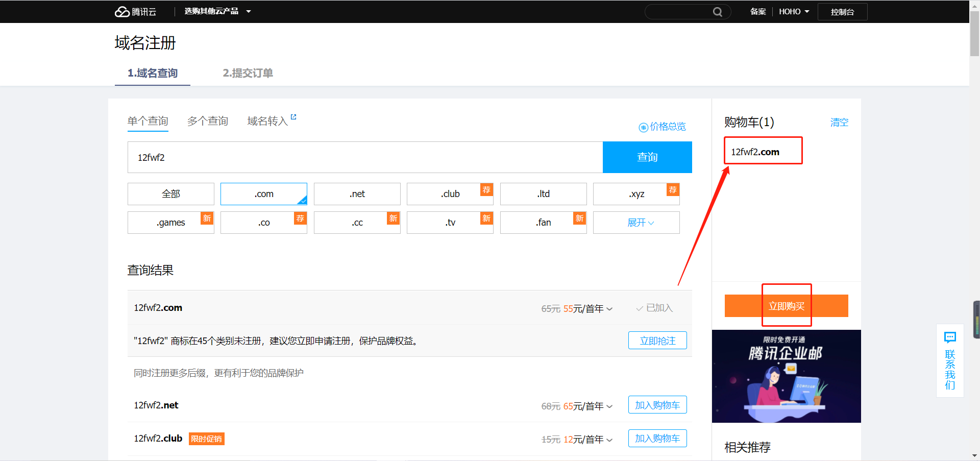Click the 立即购买 buy now button
This screenshot has width=980, height=461.
(786, 305)
